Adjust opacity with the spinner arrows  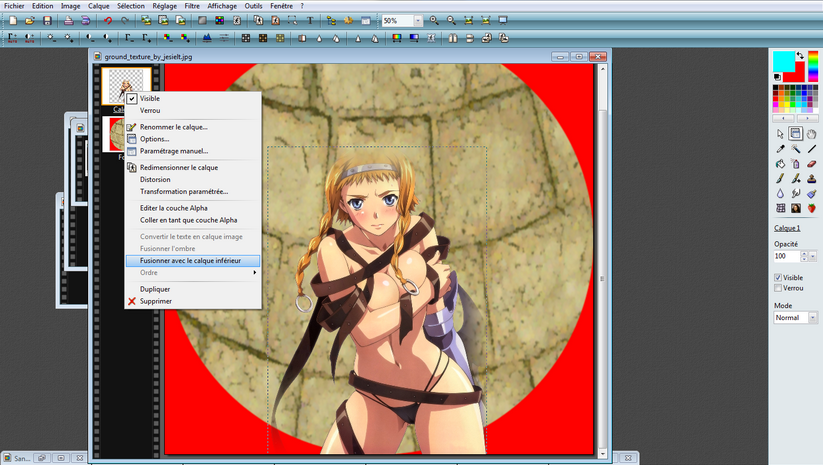tap(804, 256)
